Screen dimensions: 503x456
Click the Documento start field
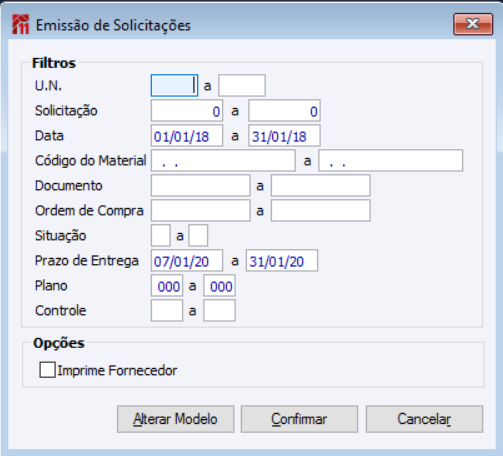[201, 186]
